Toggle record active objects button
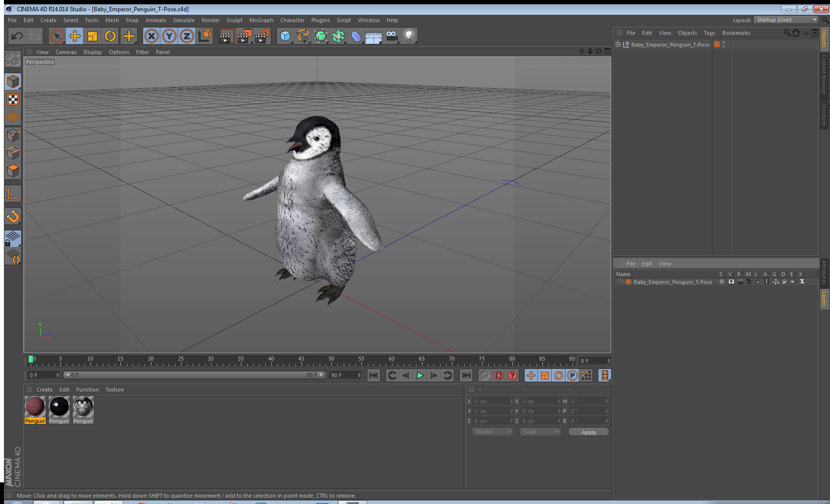Viewport: 830px width, 504px height. [499, 375]
